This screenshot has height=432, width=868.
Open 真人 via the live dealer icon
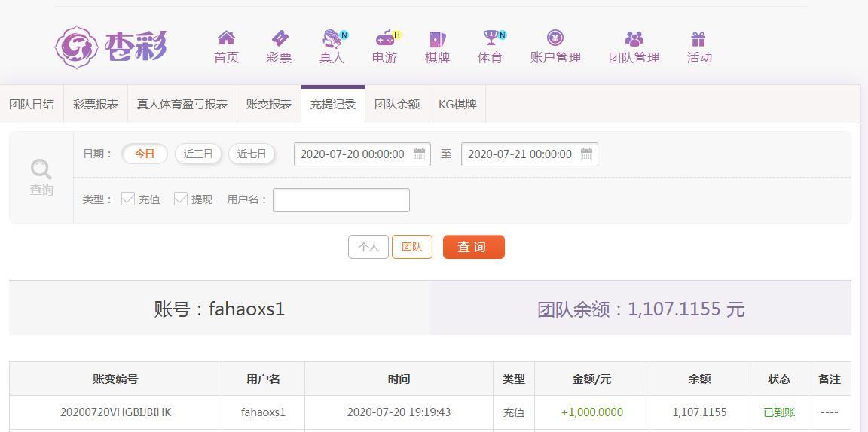pyautogui.click(x=332, y=38)
